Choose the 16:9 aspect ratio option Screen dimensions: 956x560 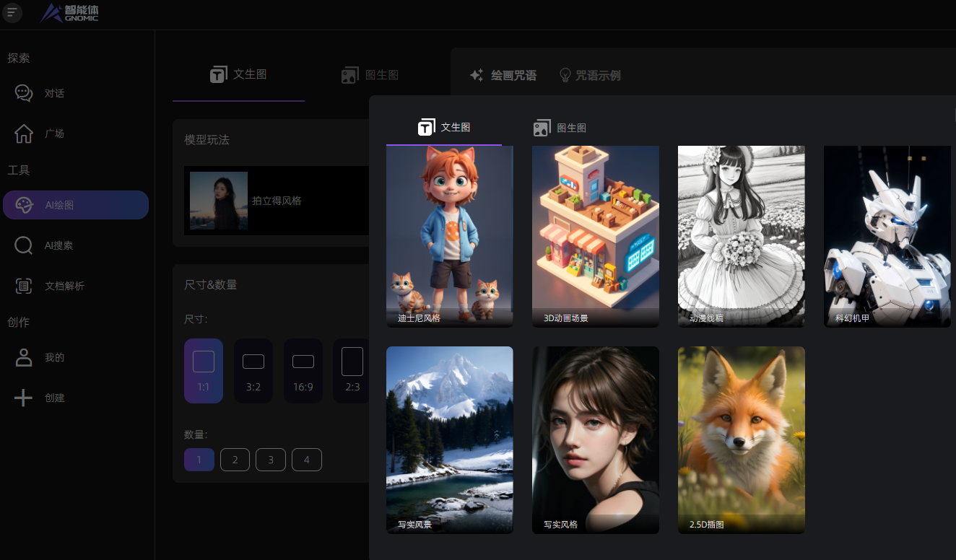point(303,370)
